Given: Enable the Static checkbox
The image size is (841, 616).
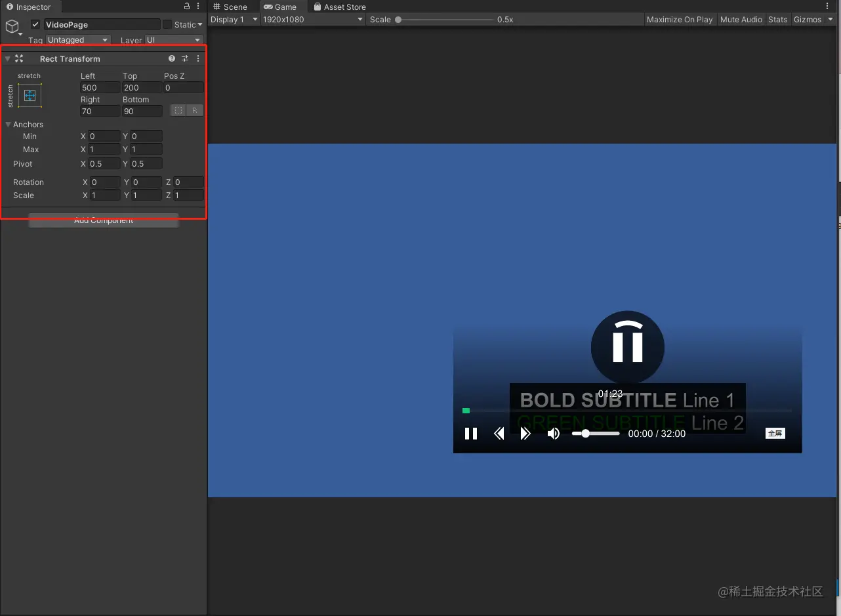Looking at the screenshot, I should 167,24.
